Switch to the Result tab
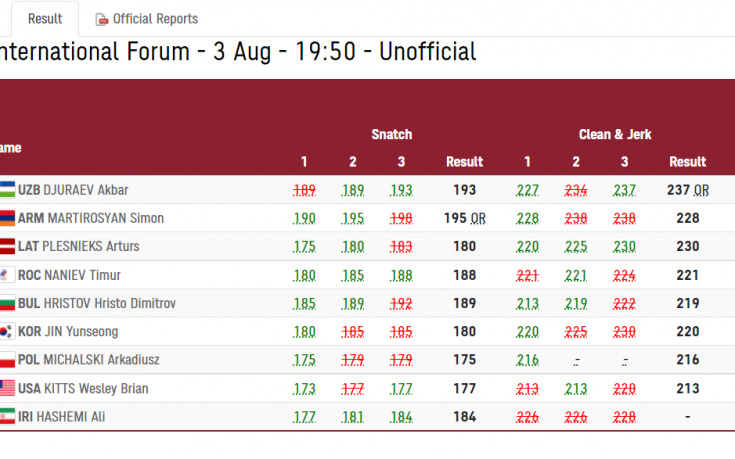The image size is (735, 459). tap(45, 19)
